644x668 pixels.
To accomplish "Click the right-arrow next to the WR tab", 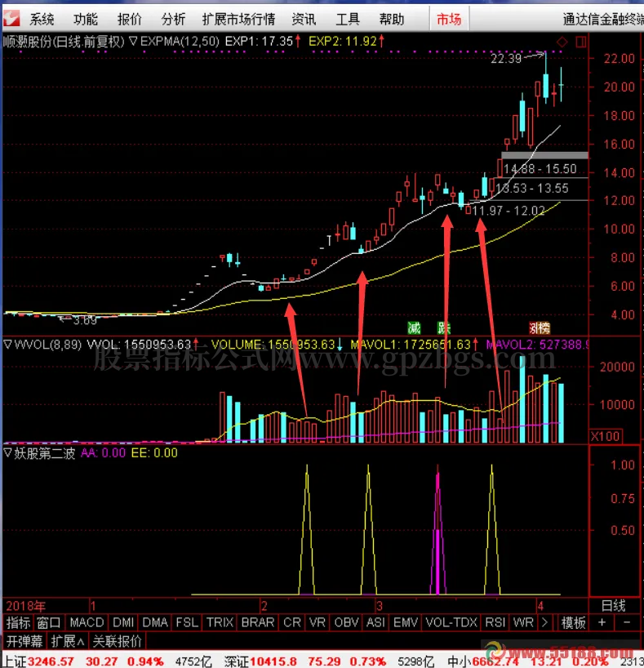I will 544,623.
